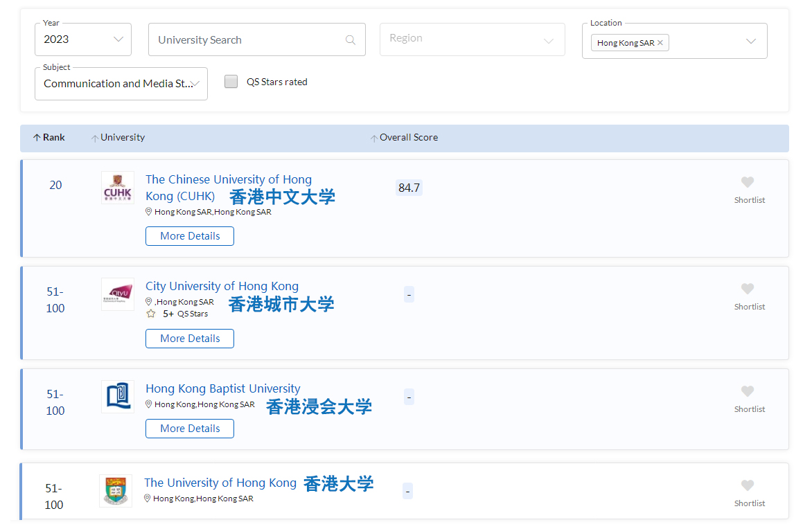Click The University of Hong Kong crest logo
Screen dimensions: 812x529
click(x=115, y=491)
